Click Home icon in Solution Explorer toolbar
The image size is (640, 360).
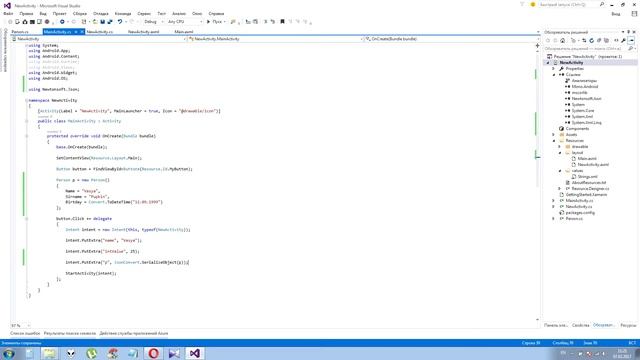(562, 40)
